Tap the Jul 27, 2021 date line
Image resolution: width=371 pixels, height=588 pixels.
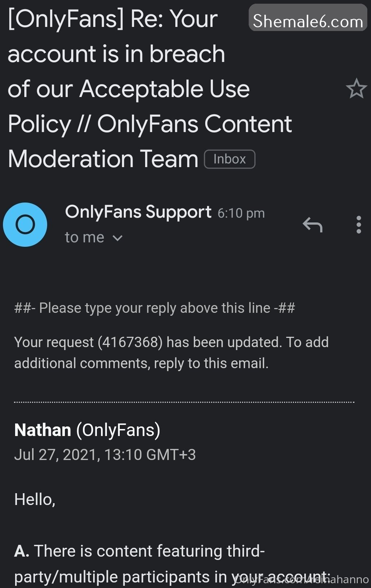click(x=105, y=455)
